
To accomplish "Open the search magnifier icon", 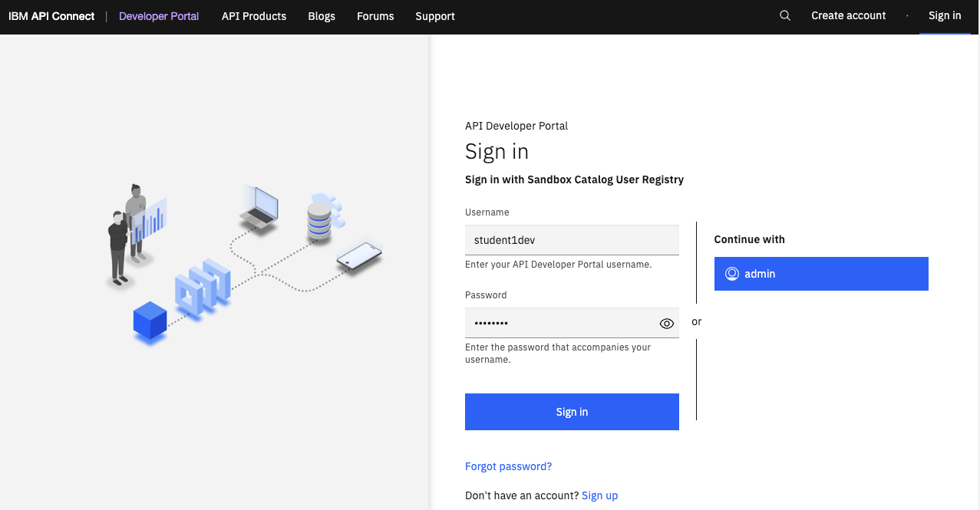I will 784,16.
